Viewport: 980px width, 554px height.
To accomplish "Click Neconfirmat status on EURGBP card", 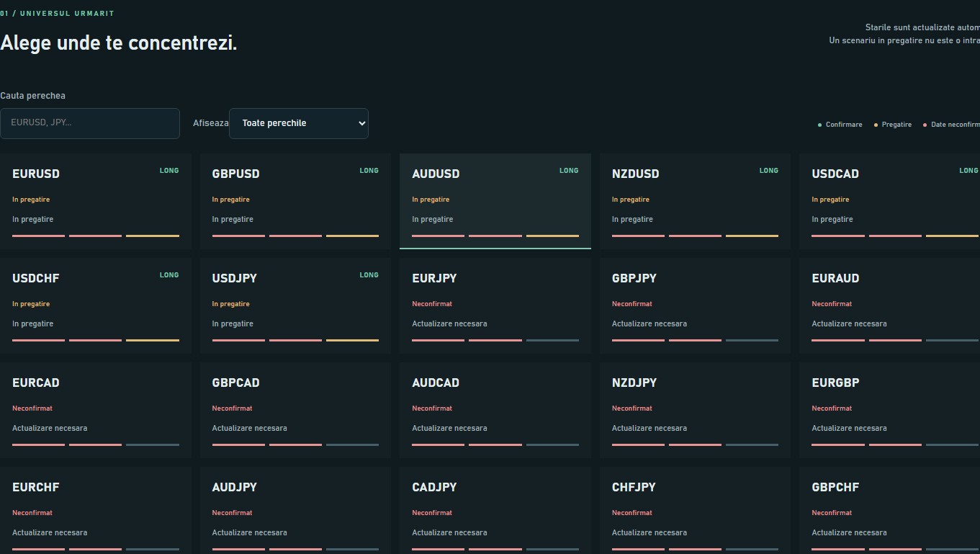I will click(x=832, y=408).
